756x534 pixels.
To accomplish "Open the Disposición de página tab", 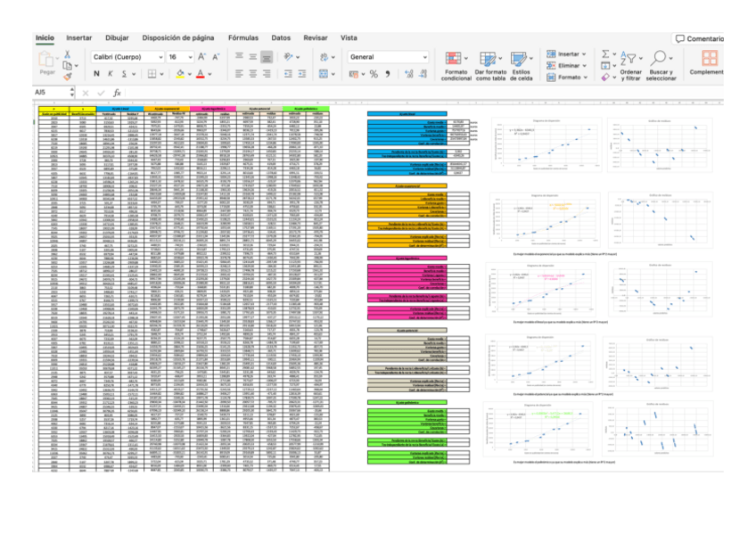I will tap(178, 38).
